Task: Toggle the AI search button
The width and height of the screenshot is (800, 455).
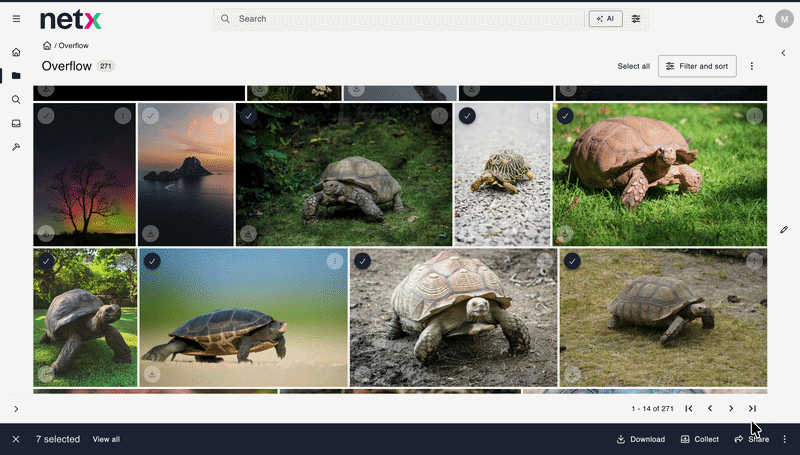Action: 606,19
